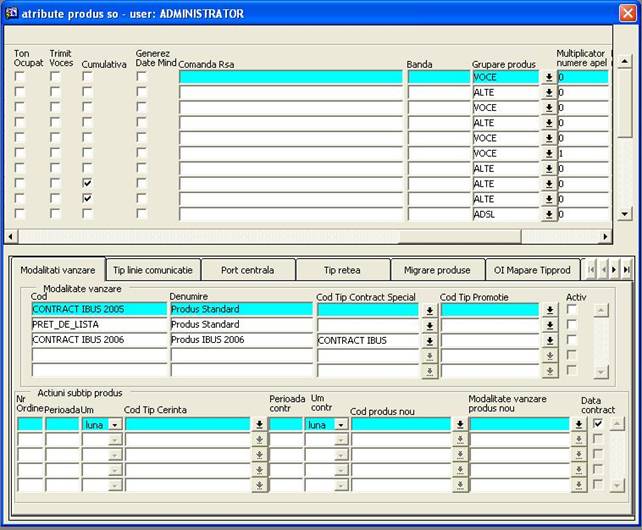The height and width of the screenshot is (530, 642).
Task: Open value list for Cod Tip Cerinta, first row
Action: click(259, 425)
